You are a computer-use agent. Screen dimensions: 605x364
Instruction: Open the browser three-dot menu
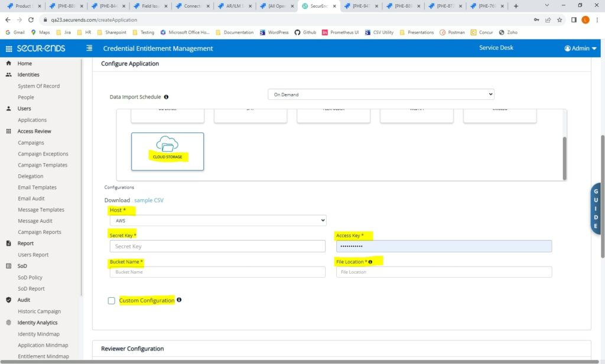(x=597, y=19)
